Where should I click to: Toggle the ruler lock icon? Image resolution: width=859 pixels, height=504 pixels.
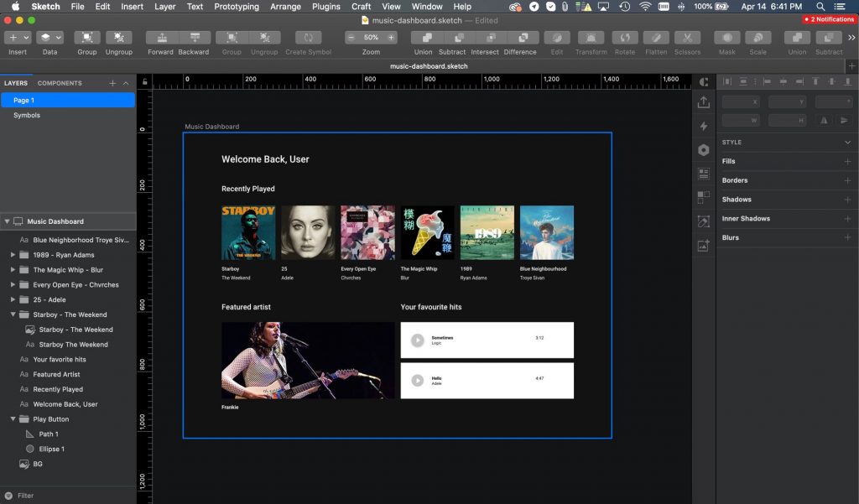coord(144,82)
